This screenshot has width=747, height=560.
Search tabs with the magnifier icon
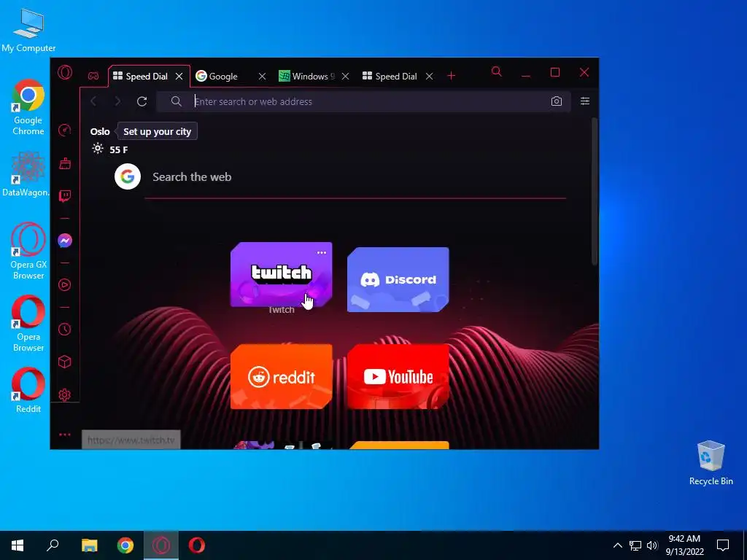coord(496,72)
